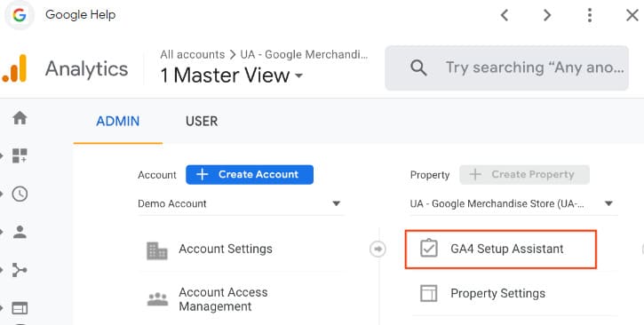Click the Analytics search field
Image resolution: width=644 pixels, height=325 pixels.
tap(507, 67)
